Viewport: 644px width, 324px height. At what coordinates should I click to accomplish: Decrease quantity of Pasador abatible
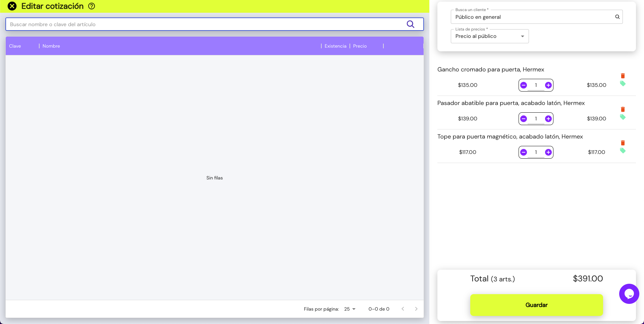coord(524,119)
